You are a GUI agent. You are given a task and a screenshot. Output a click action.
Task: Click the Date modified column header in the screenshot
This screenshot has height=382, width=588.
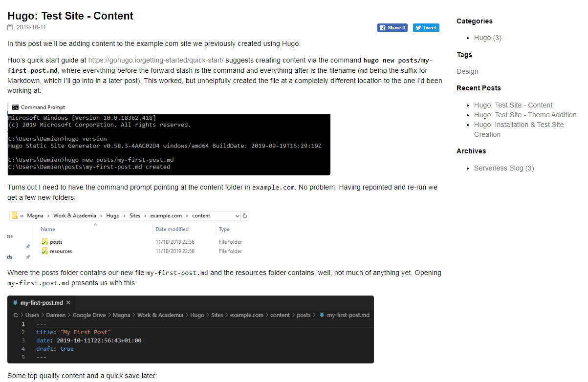pos(172,229)
